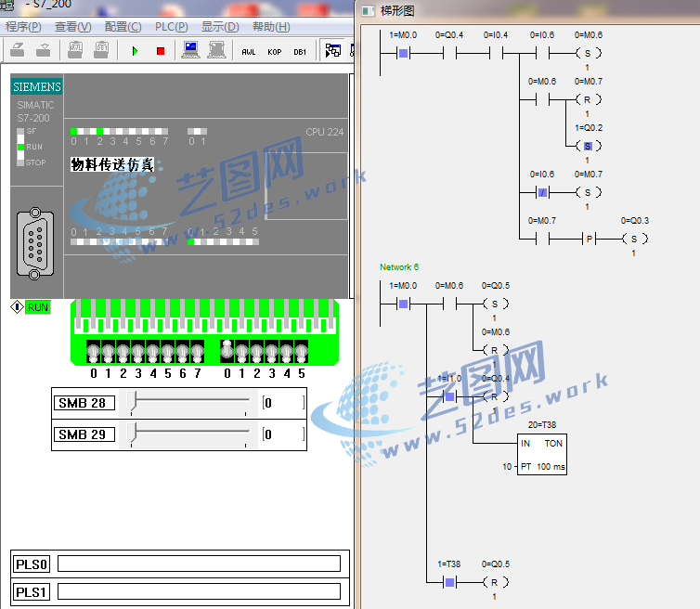Click the program state windows toolbar icon
Screen dimensions: 700x609
[x=333, y=50]
